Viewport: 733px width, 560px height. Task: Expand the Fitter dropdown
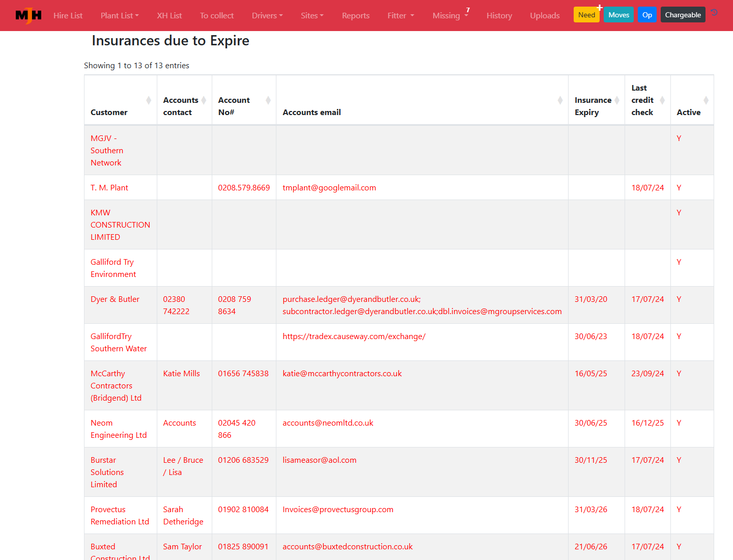pos(401,16)
